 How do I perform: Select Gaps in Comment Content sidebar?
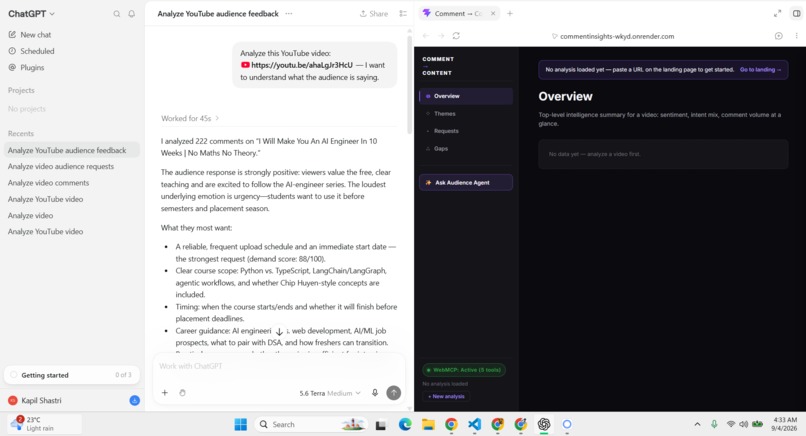(x=466, y=149)
